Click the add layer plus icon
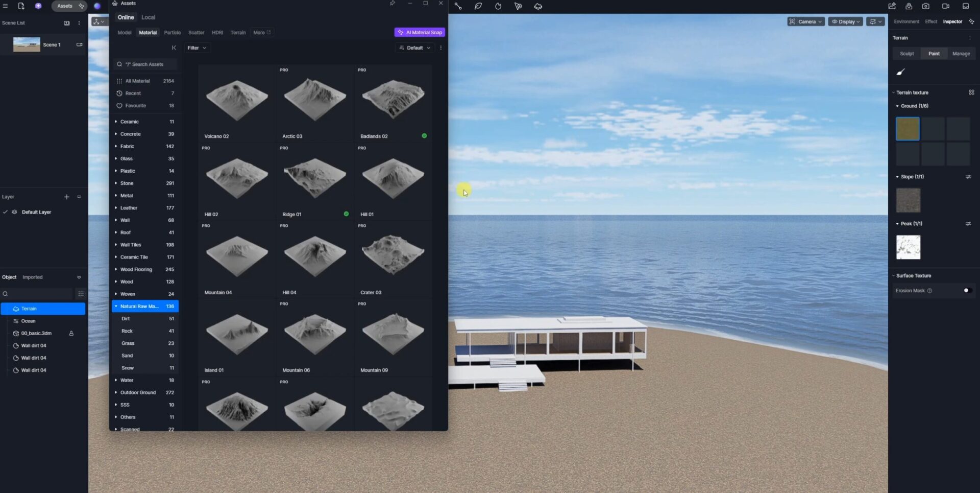 [x=66, y=197]
